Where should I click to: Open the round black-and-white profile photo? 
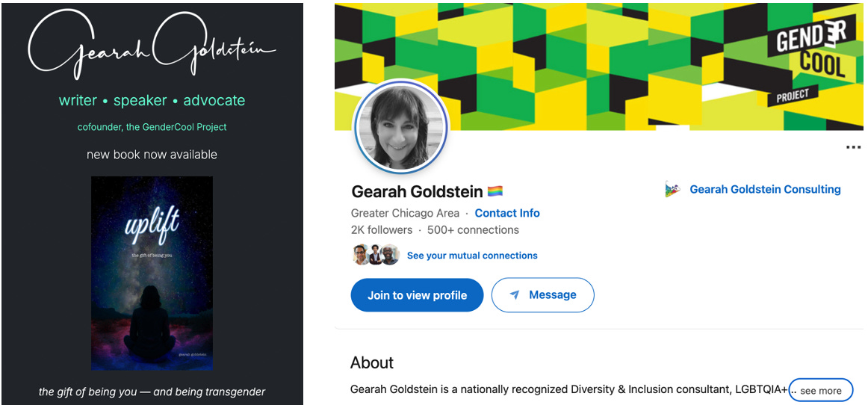[x=401, y=127]
